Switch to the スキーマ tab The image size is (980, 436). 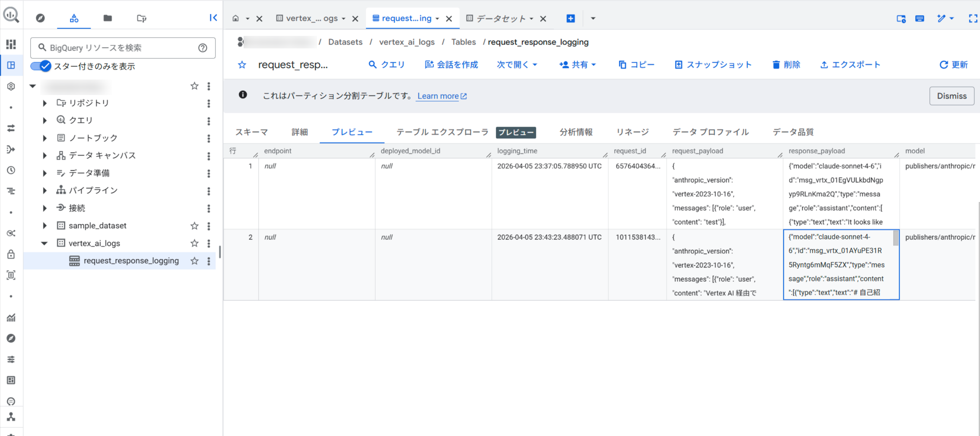point(251,132)
